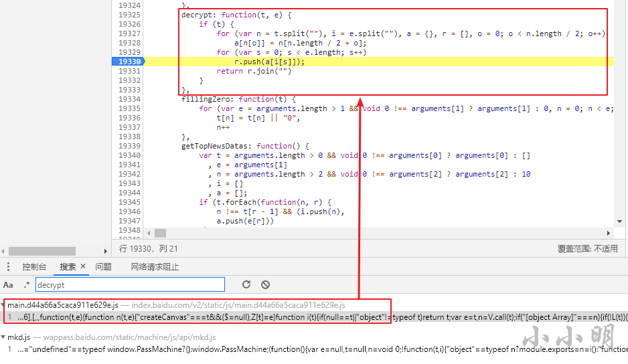The width and height of the screenshot is (628, 364).
Task: Collapse the main.d44a66a5caca911e629e.js result group
Action: click(x=3, y=305)
